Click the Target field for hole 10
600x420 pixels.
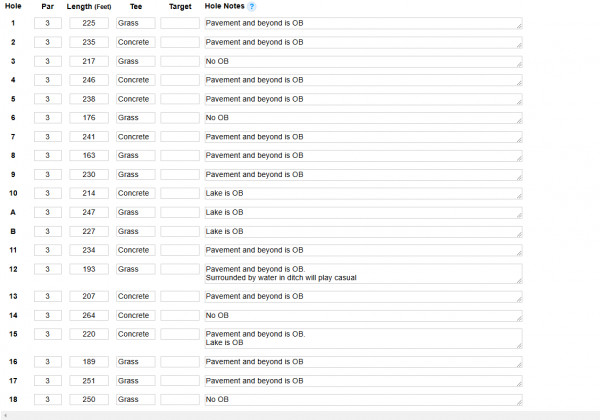coord(180,193)
